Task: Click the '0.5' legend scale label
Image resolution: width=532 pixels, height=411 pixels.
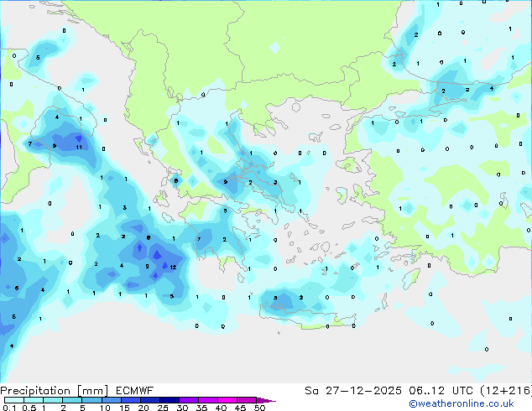Action: point(29,408)
